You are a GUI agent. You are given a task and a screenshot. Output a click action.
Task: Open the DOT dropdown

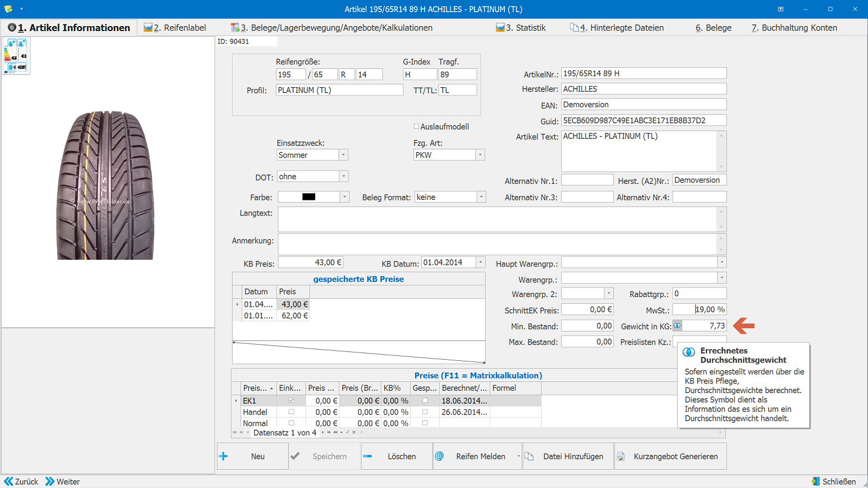point(344,177)
